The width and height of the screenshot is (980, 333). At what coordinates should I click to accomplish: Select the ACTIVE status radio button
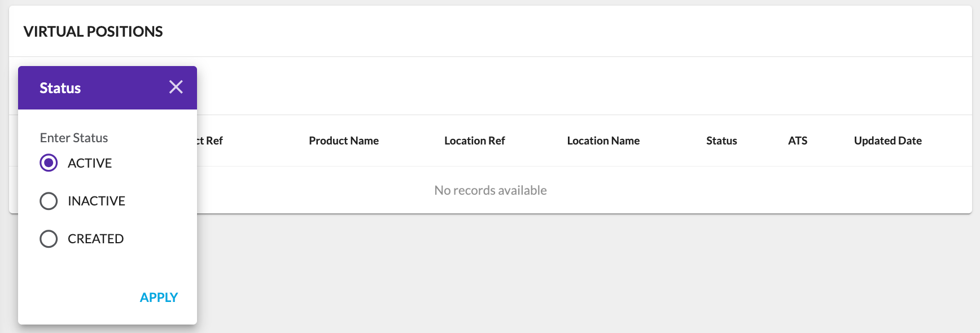coord(49,163)
